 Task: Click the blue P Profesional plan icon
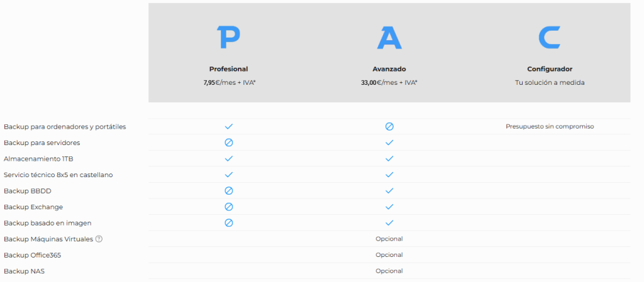coord(229,37)
